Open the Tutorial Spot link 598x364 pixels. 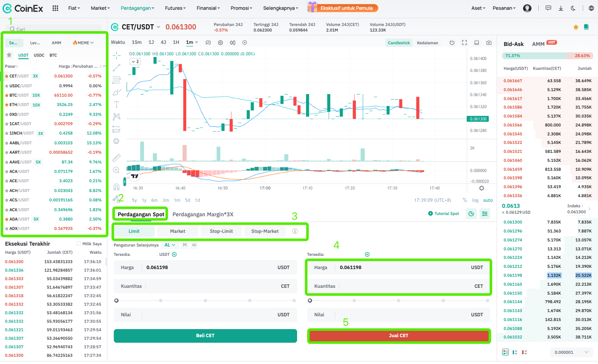444,214
